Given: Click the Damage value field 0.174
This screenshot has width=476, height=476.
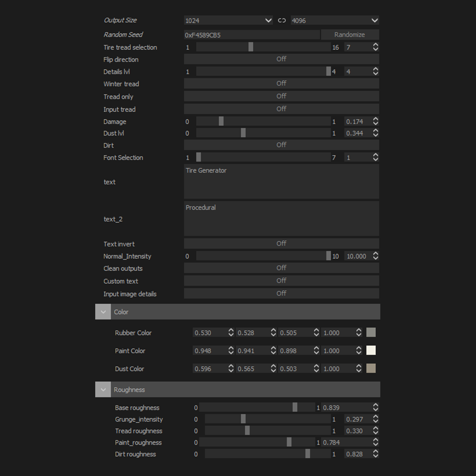Looking at the screenshot, I should point(358,121).
